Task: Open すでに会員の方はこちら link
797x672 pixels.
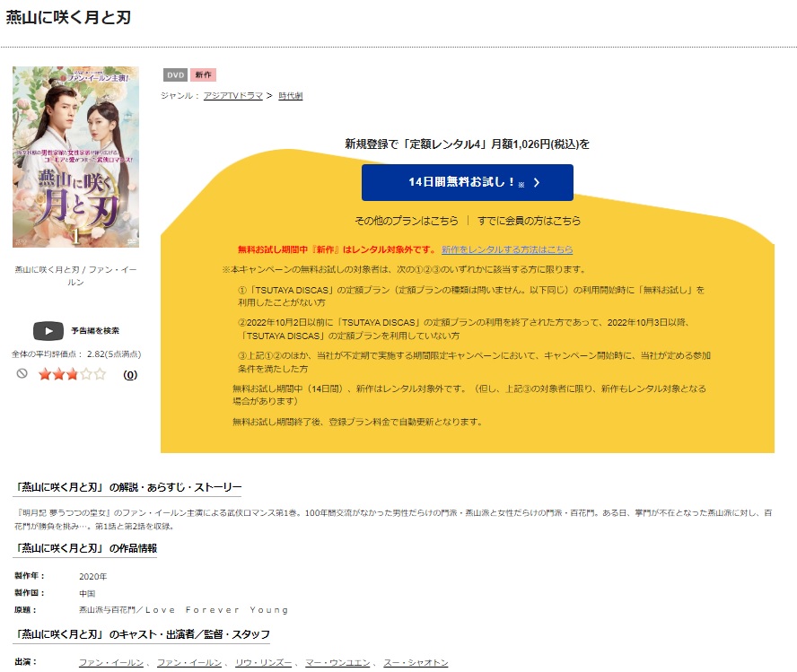Action: coord(530,221)
